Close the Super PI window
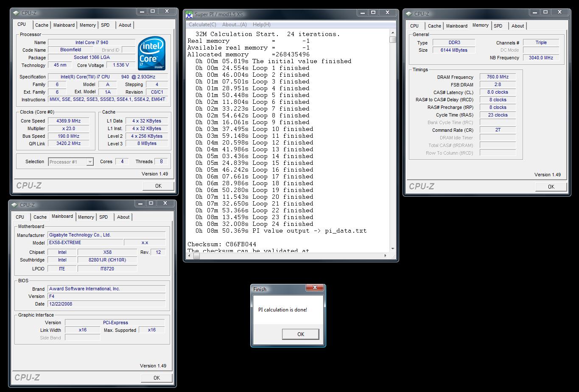Image resolution: width=579 pixels, height=392 pixels. (388, 13)
